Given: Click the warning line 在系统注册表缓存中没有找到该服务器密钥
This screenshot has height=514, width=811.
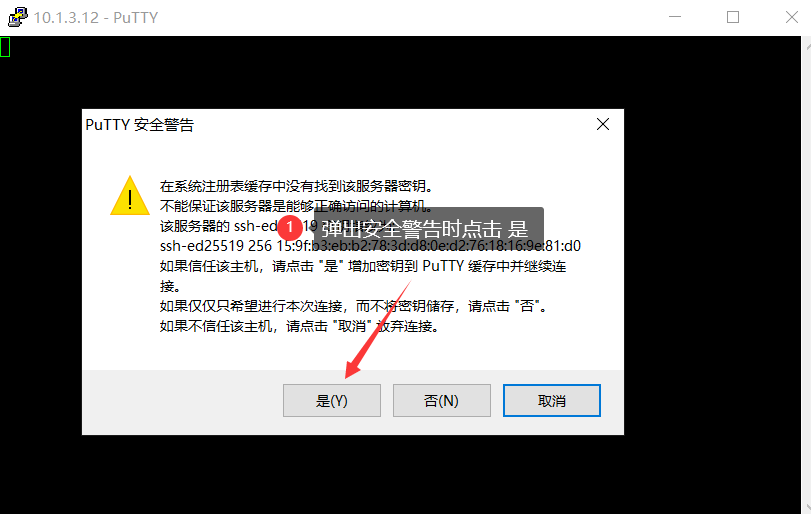Looking at the screenshot, I should point(296,186).
